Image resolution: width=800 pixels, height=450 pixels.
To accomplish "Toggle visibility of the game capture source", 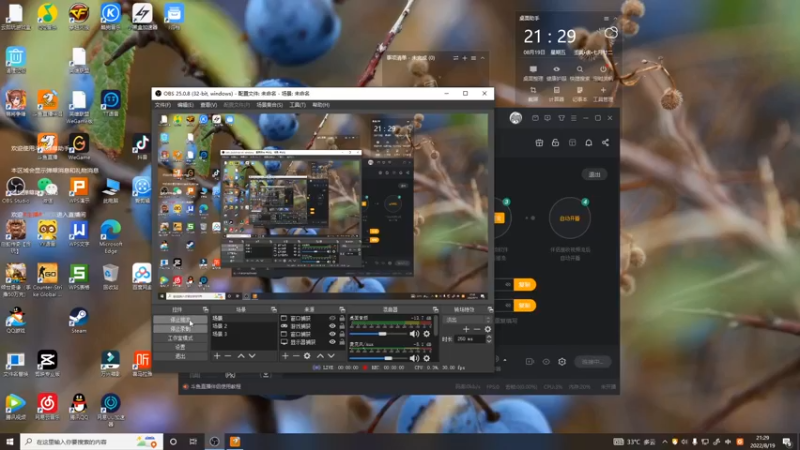I will (332, 326).
